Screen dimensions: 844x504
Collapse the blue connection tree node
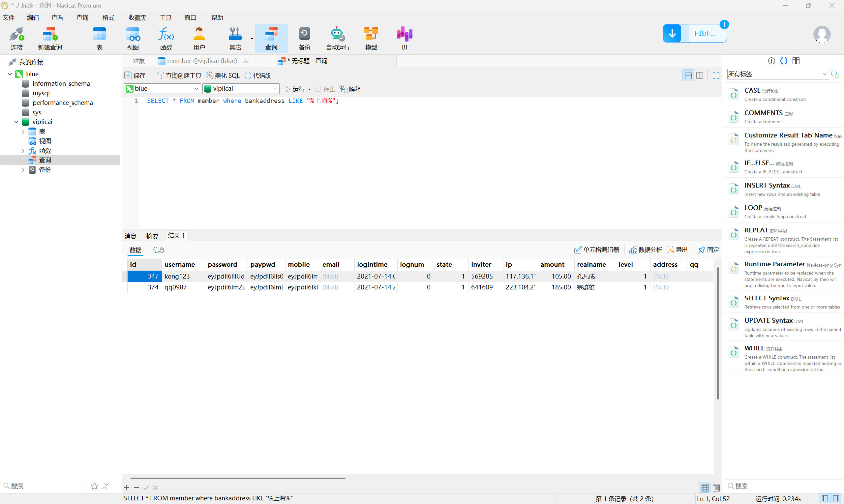point(10,74)
